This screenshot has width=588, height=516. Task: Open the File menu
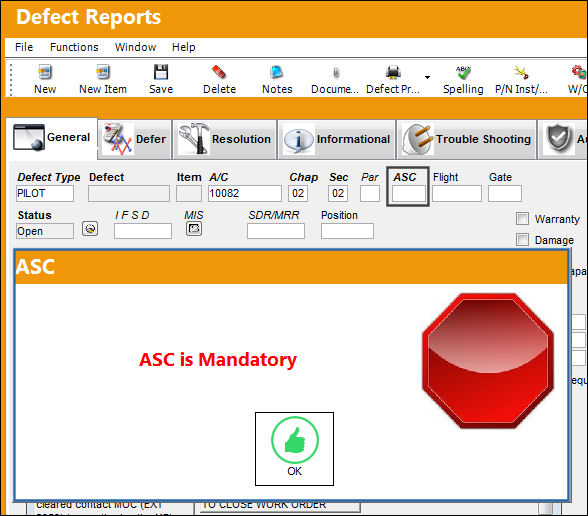click(x=24, y=47)
